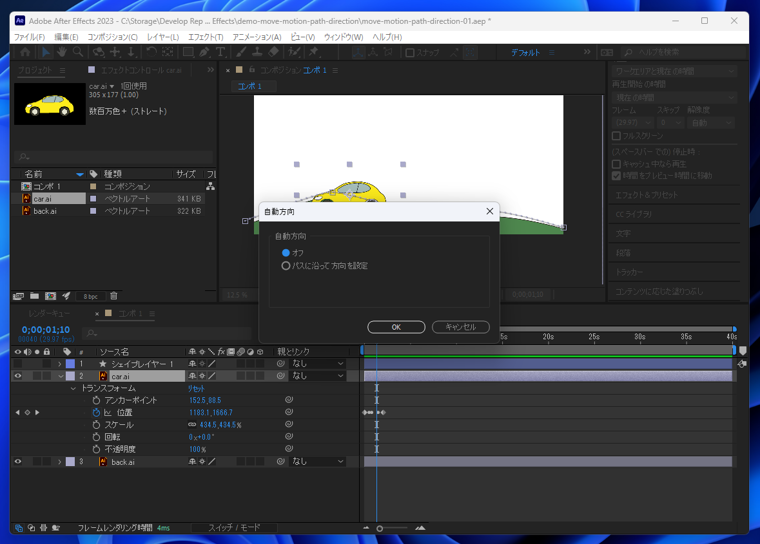The height and width of the screenshot is (544, 760).
Task: Select the Puppet Pin tool
Action: click(314, 52)
